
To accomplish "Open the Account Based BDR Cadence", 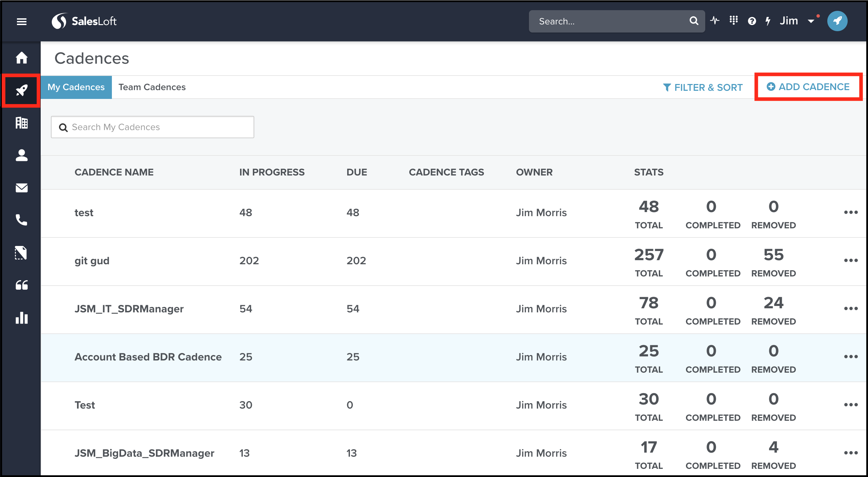I will tap(148, 357).
